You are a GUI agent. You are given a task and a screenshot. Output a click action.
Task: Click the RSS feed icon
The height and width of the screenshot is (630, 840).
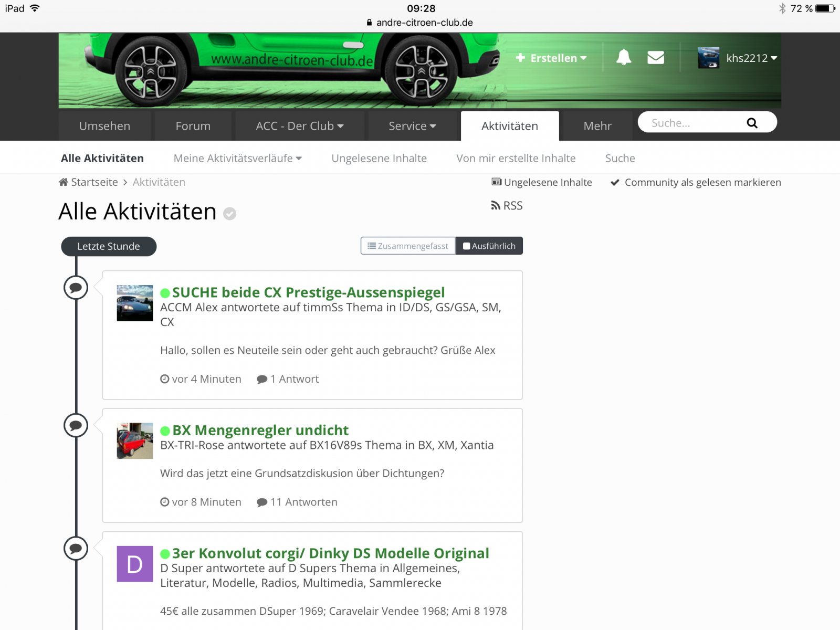(x=495, y=205)
